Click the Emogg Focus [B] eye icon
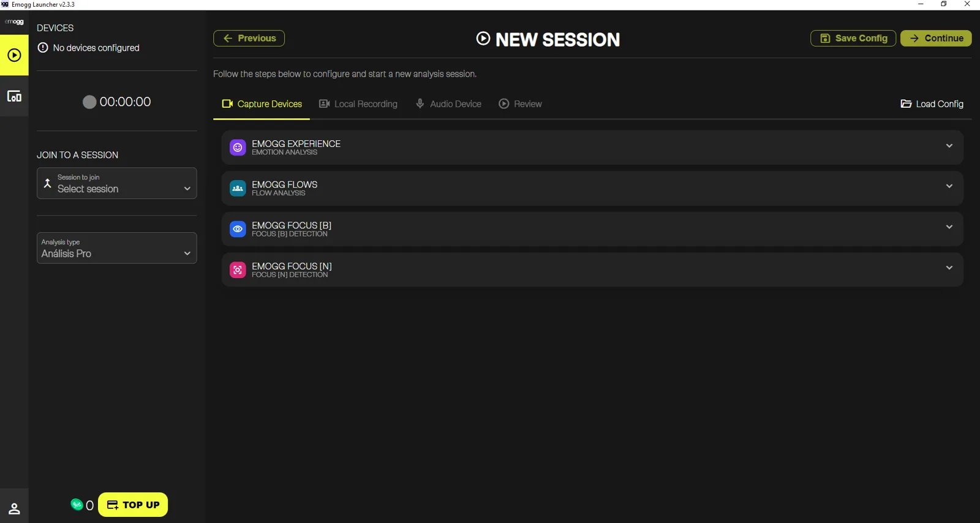 [238, 229]
